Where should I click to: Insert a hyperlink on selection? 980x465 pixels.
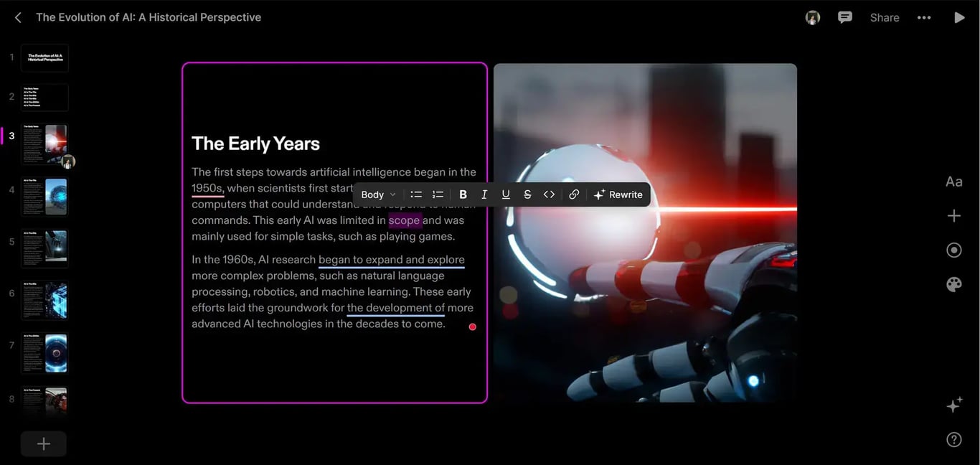574,194
